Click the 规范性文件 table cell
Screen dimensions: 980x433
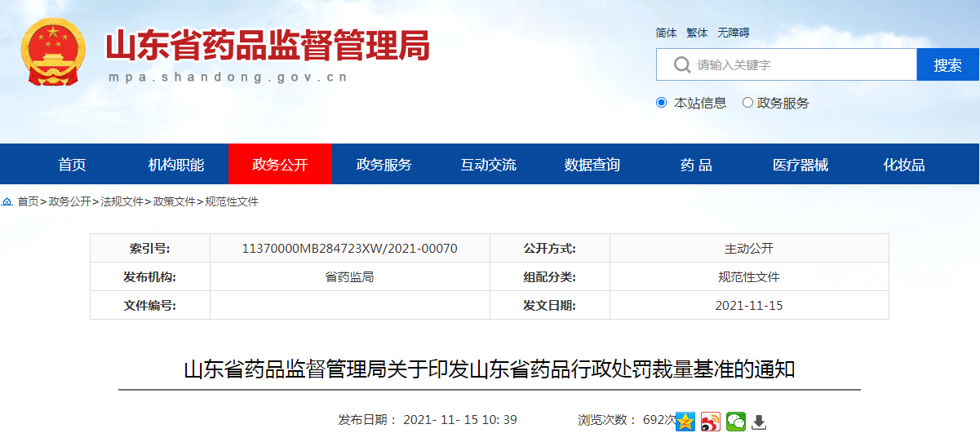(x=749, y=276)
